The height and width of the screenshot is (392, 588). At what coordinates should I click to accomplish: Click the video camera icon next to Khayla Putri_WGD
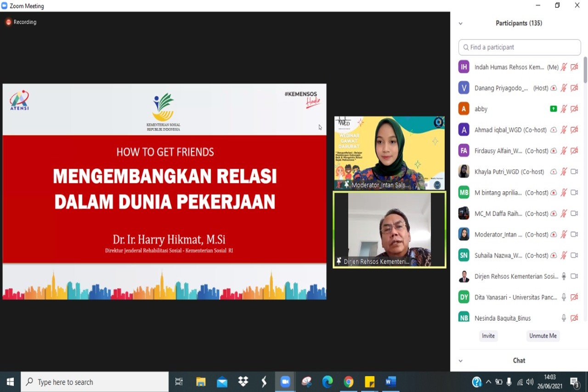point(574,171)
